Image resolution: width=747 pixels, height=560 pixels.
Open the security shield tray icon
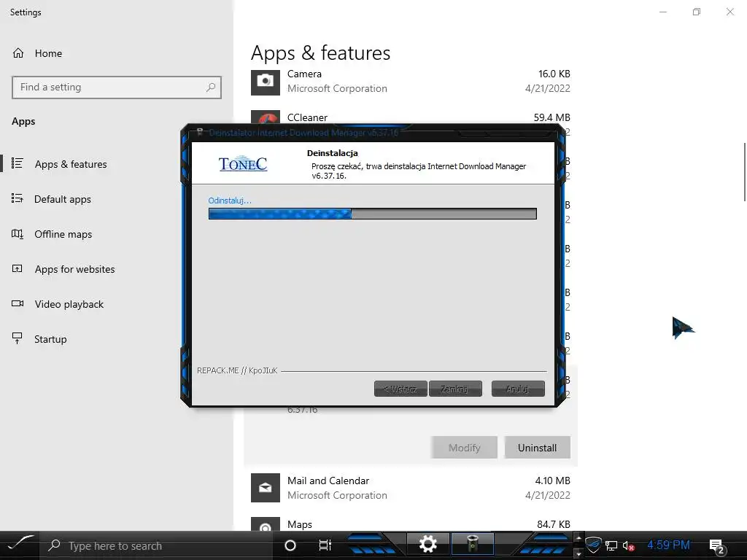tap(593, 545)
